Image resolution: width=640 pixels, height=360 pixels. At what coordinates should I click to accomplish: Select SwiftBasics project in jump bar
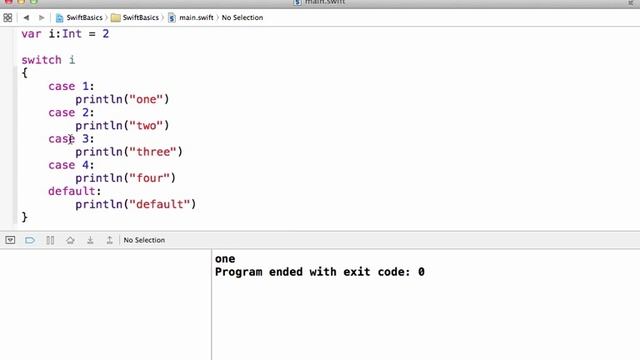(x=79, y=18)
